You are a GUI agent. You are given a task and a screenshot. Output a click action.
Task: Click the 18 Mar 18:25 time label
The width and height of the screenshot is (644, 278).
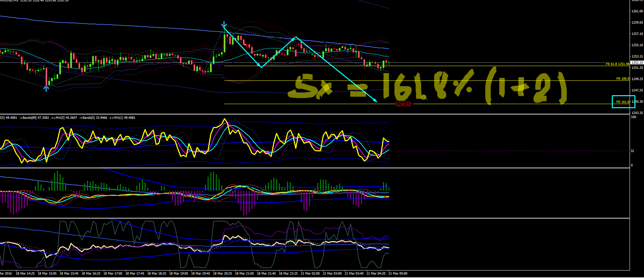pos(157,274)
